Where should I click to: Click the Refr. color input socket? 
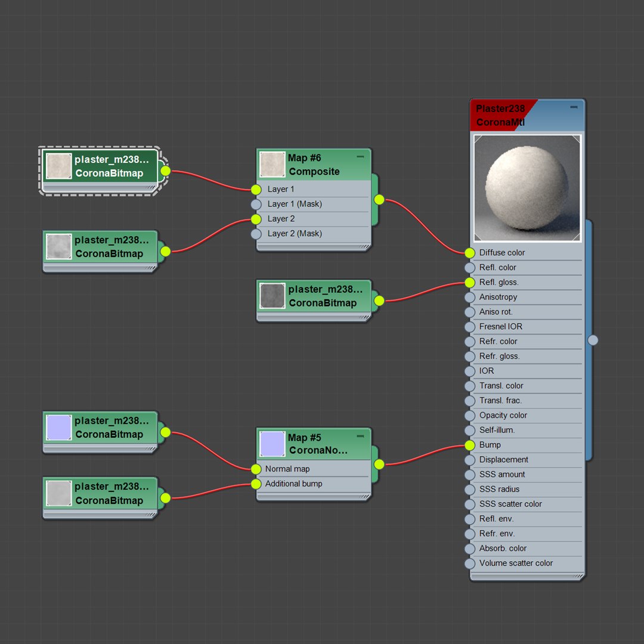click(x=470, y=342)
